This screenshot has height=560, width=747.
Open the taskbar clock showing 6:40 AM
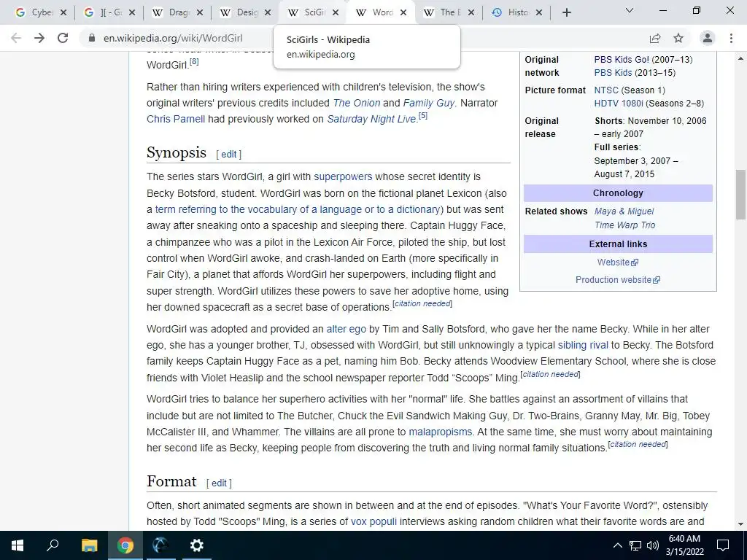point(684,545)
